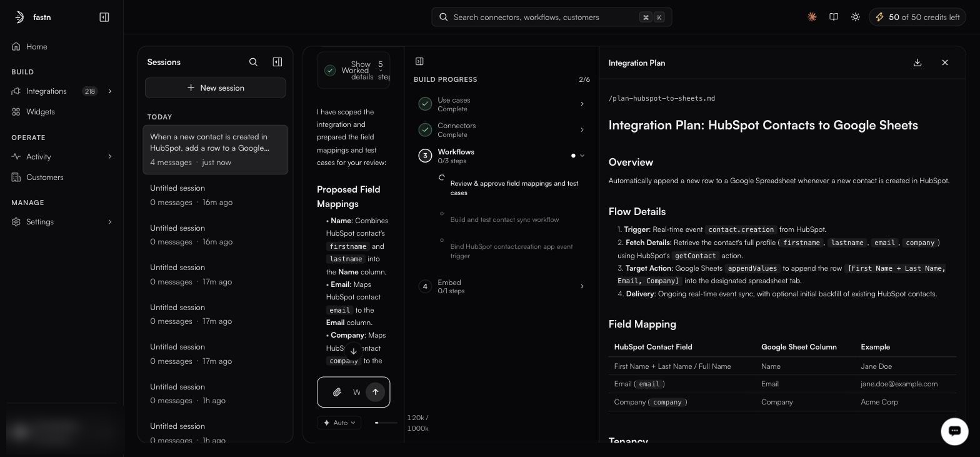This screenshot has width=980, height=457.
Task: Open the documentation book icon
Action: pyautogui.click(x=834, y=18)
